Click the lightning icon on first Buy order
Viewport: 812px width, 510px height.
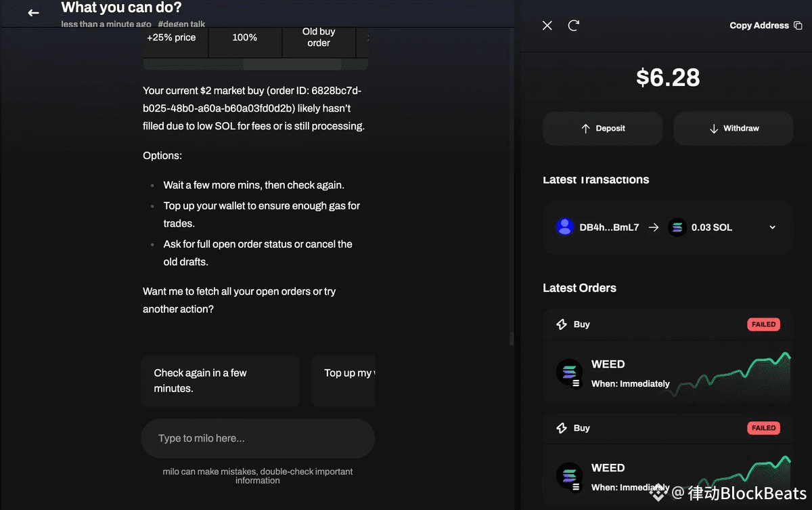pos(561,324)
